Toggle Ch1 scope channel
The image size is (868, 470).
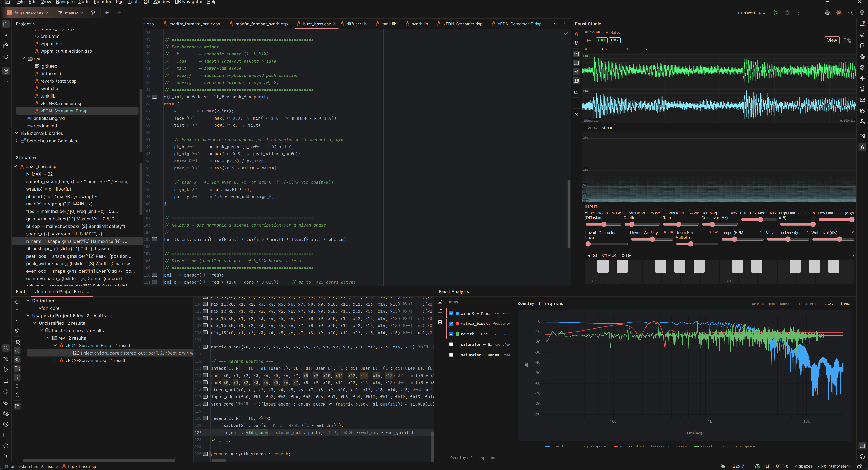click(x=602, y=41)
